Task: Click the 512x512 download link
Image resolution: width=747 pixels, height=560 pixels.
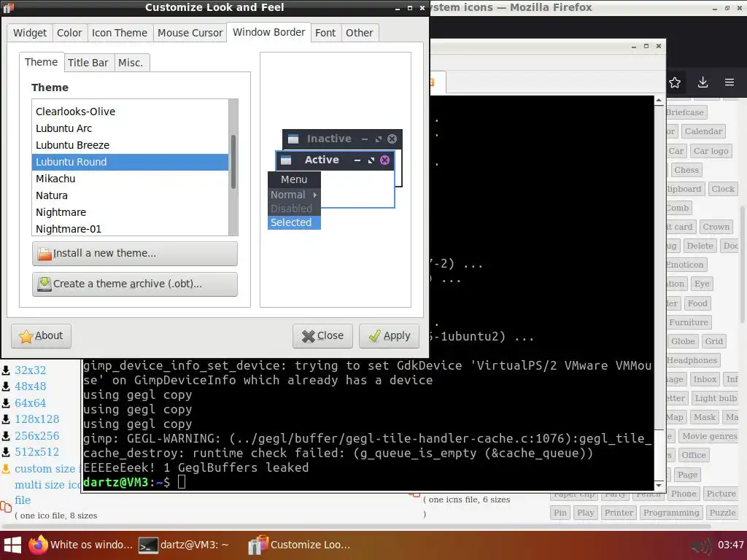Action: [x=36, y=452]
